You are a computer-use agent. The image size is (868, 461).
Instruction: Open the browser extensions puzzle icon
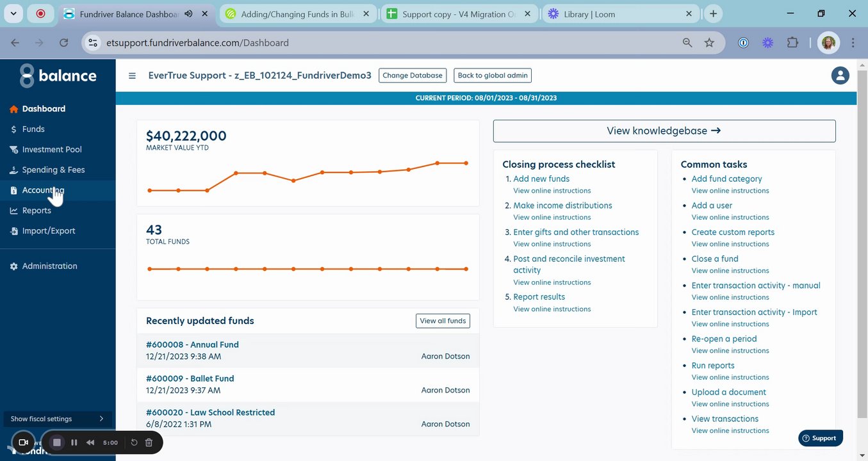[792, 43]
